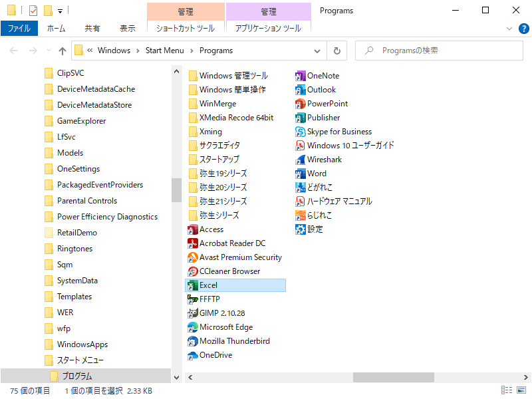Click the Excel shortcut icon
Viewport: 532px width, 399px height.
(193, 285)
